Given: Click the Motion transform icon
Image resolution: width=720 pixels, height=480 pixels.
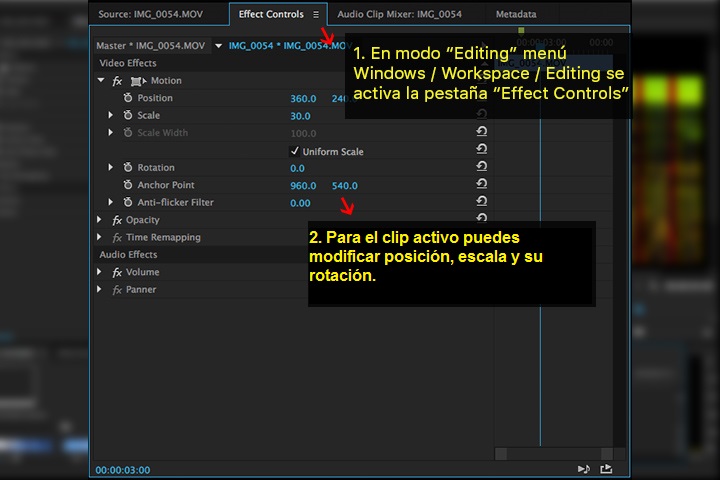Looking at the screenshot, I should [138, 81].
